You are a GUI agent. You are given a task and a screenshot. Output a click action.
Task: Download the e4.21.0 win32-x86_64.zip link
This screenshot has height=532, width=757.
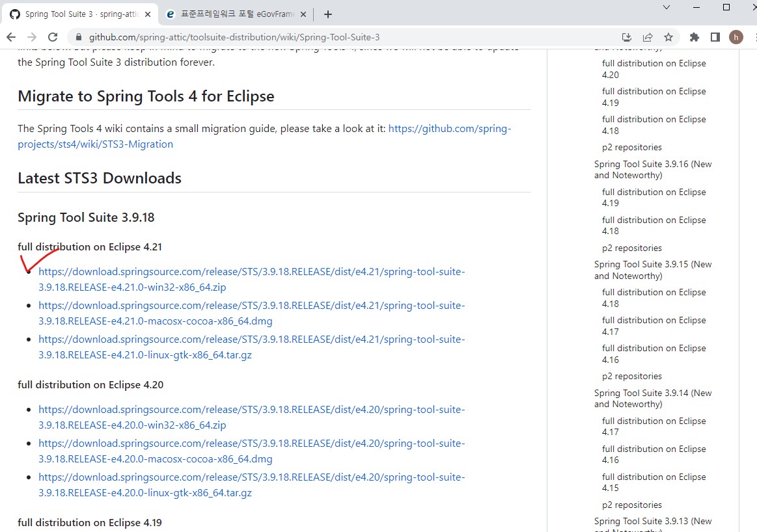tap(251, 279)
